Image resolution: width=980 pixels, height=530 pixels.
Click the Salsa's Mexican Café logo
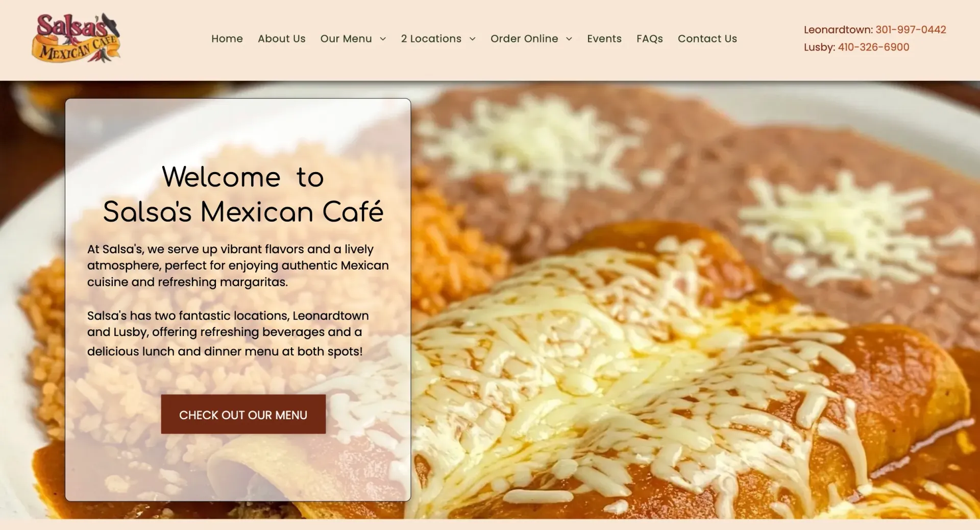point(76,38)
